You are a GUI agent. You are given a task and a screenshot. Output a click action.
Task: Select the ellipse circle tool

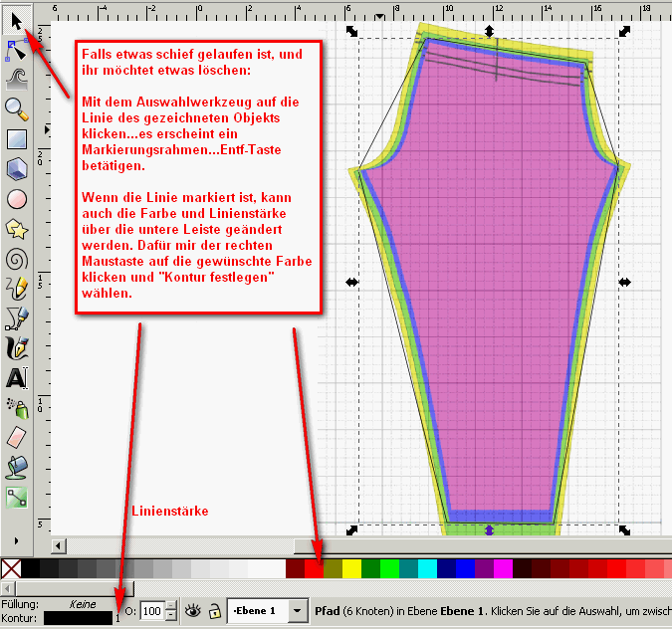(16, 199)
